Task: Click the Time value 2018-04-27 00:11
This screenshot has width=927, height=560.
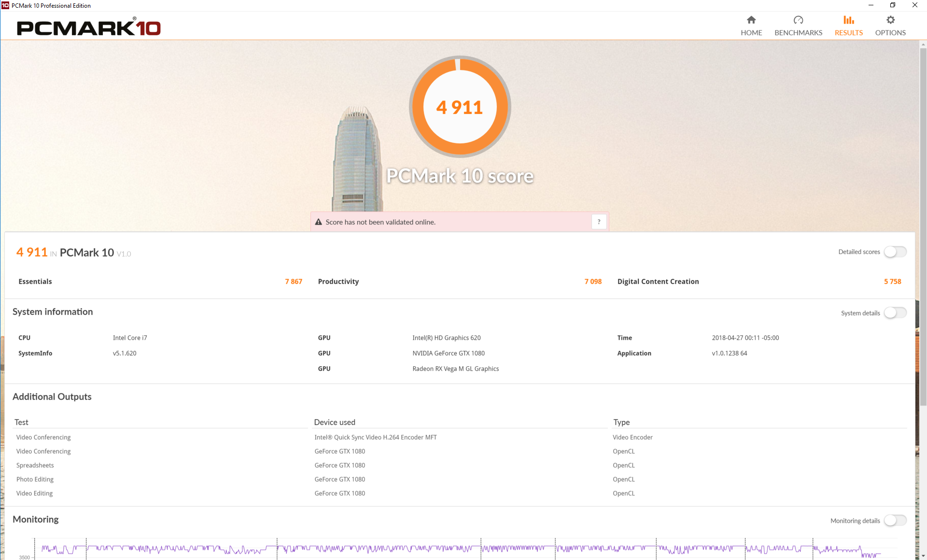Action: (x=745, y=338)
